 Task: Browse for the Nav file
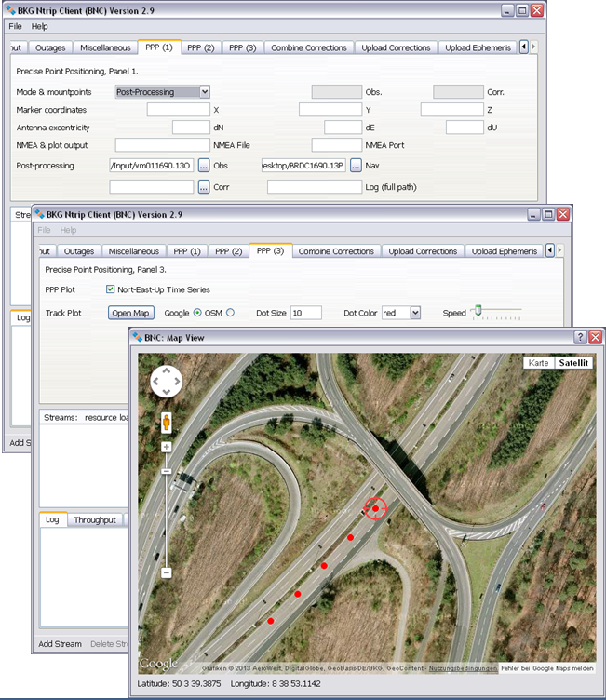coord(354,166)
